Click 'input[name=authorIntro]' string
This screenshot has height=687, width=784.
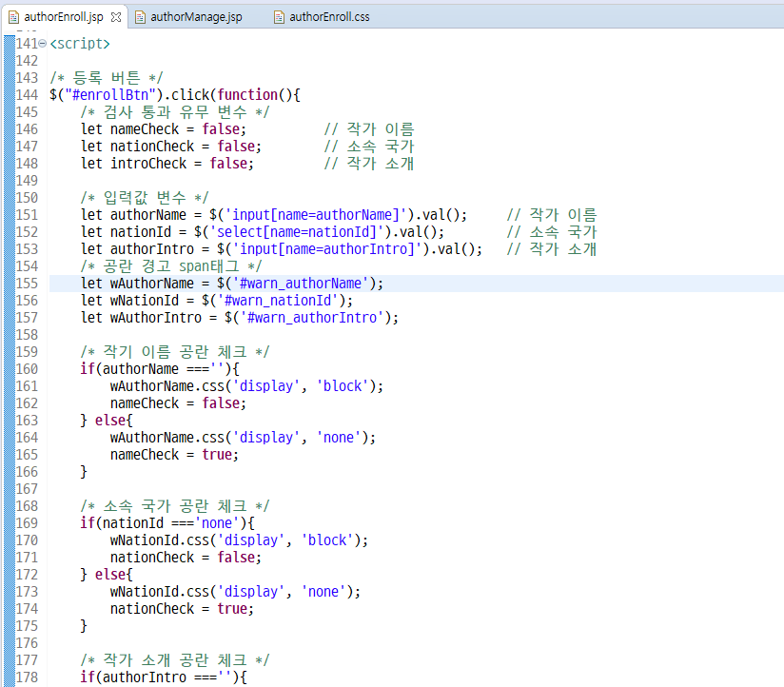coord(327,249)
